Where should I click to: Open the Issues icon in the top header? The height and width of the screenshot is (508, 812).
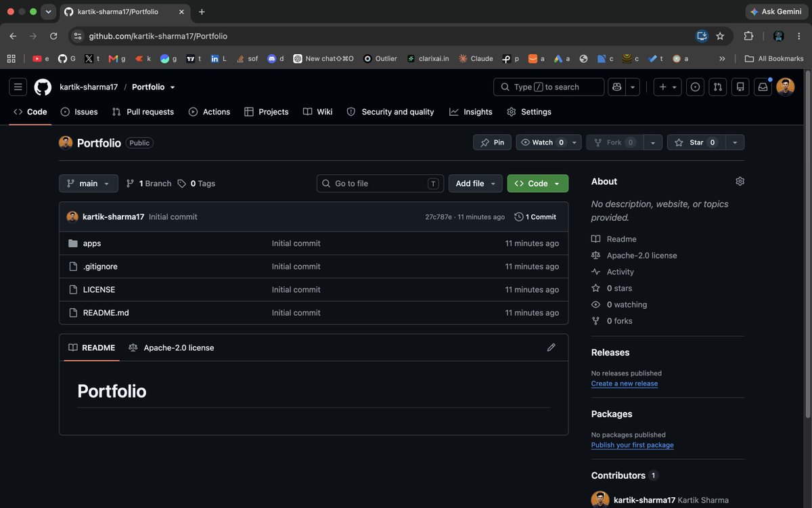(695, 87)
